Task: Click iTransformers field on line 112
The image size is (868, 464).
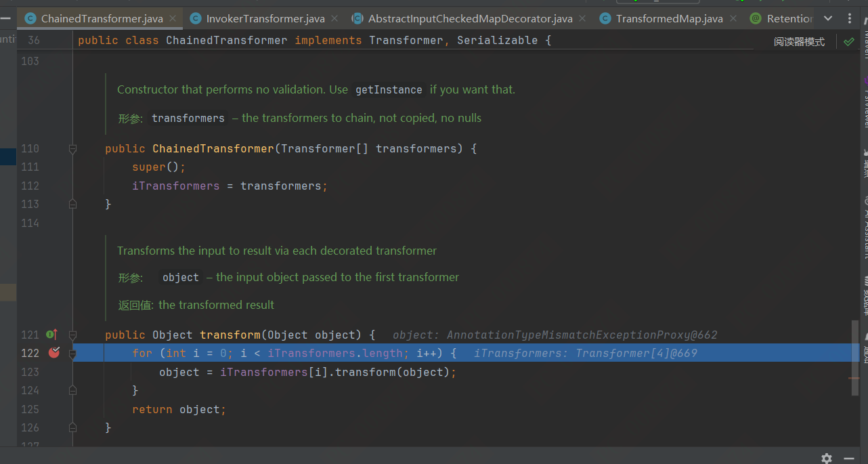Action: pos(176,186)
